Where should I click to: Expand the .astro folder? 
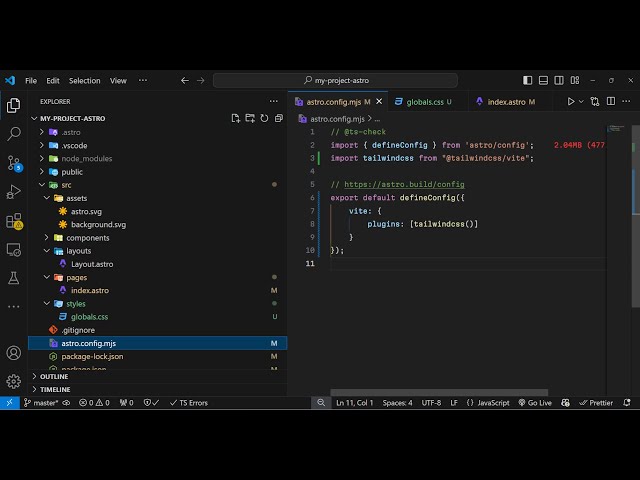(158, 132)
